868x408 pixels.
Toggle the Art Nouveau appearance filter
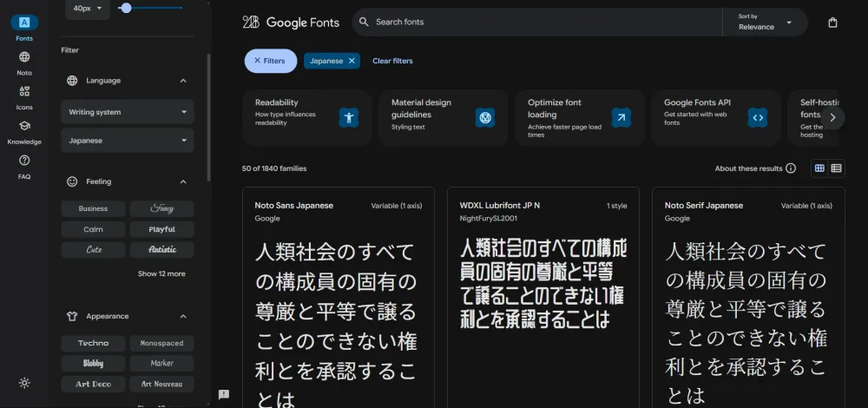[x=161, y=385]
